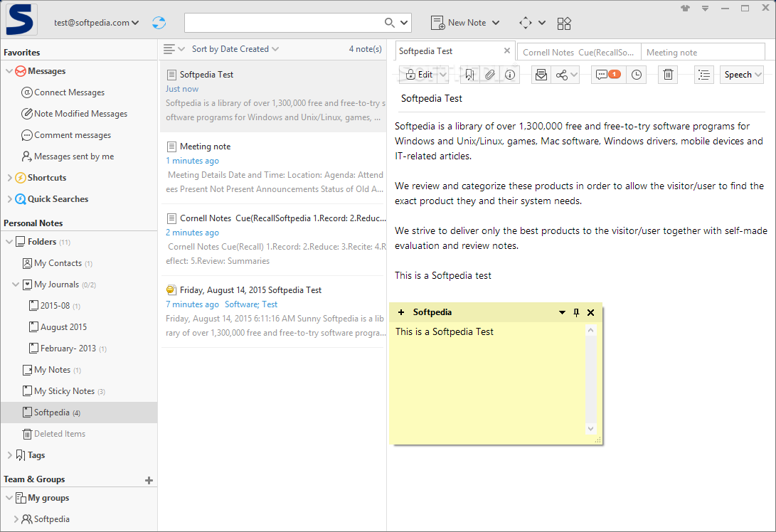
Task: Close the Softpedia sticky note
Action: 590,312
